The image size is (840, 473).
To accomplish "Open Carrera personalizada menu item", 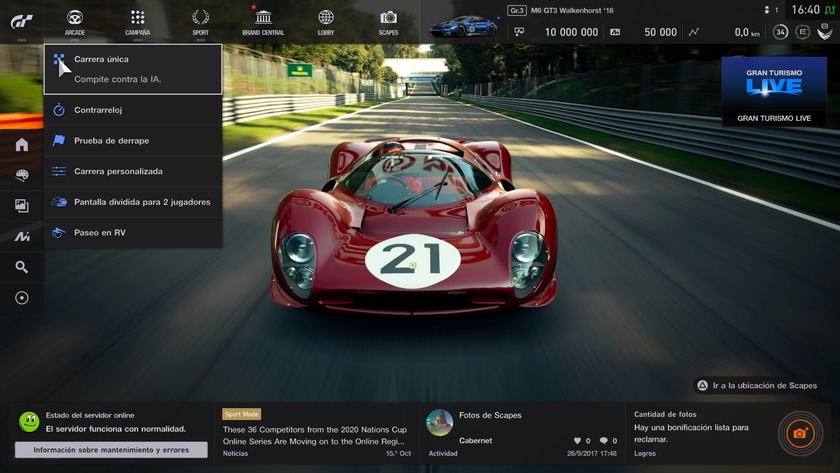I will click(x=133, y=171).
